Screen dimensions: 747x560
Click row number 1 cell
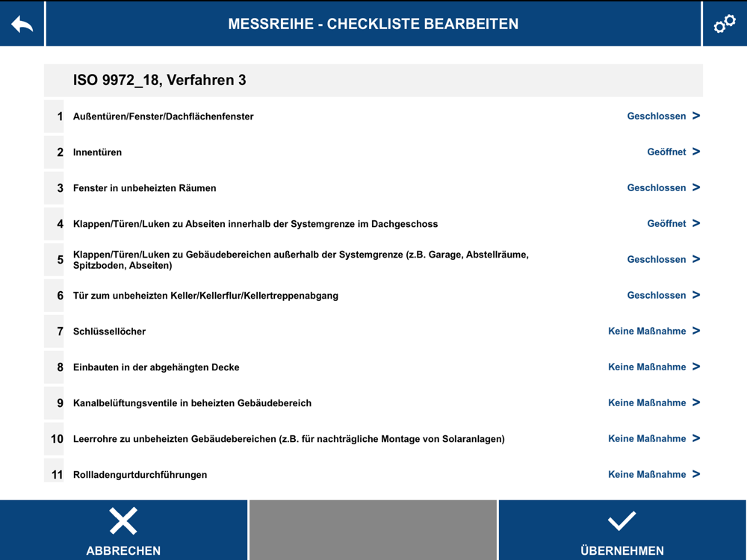point(54,116)
